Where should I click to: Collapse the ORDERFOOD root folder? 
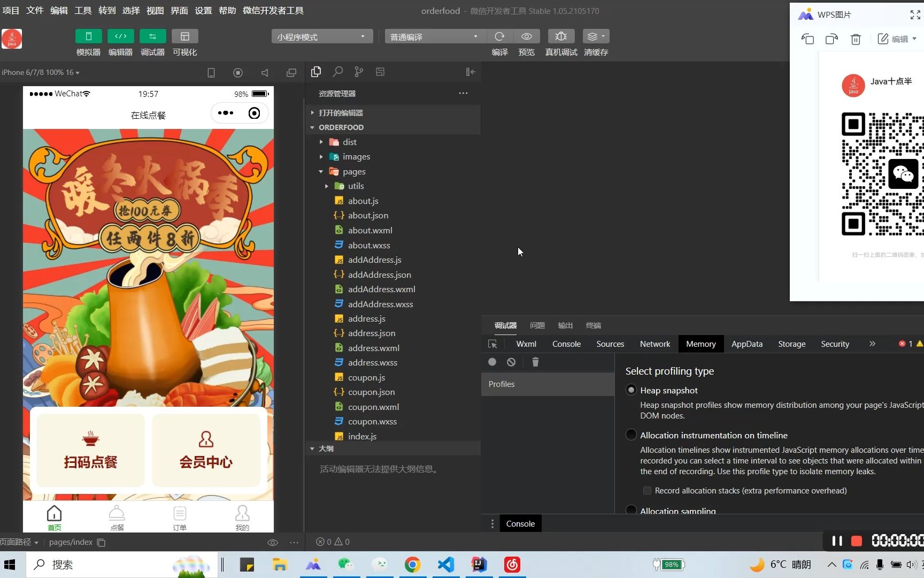pyautogui.click(x=392, y=127)
